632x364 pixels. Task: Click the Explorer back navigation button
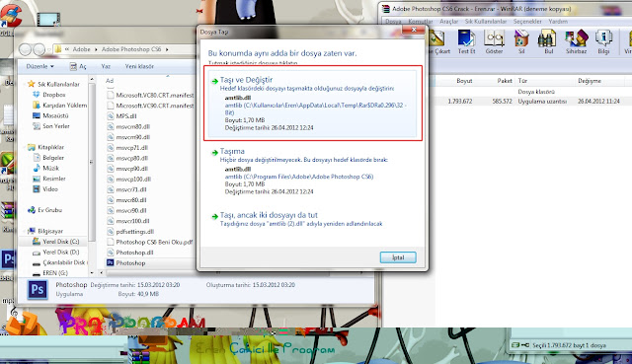[x=25, y=49]
